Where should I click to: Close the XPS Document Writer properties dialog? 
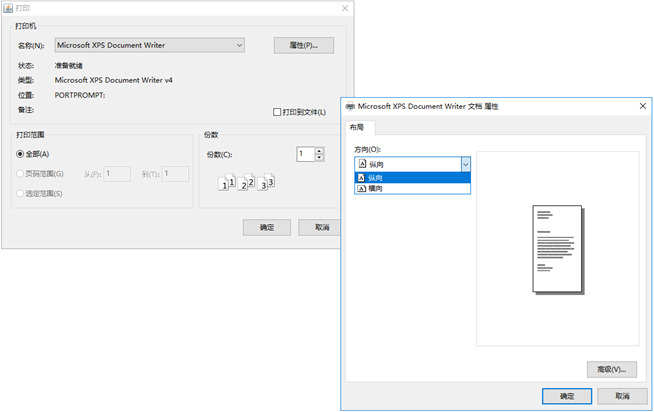click(x=643, y=106)
